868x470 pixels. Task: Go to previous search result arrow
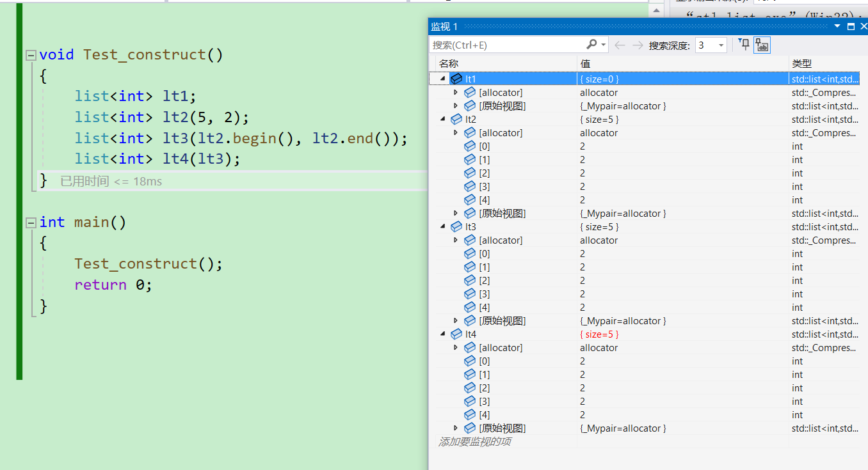(620, 45)
